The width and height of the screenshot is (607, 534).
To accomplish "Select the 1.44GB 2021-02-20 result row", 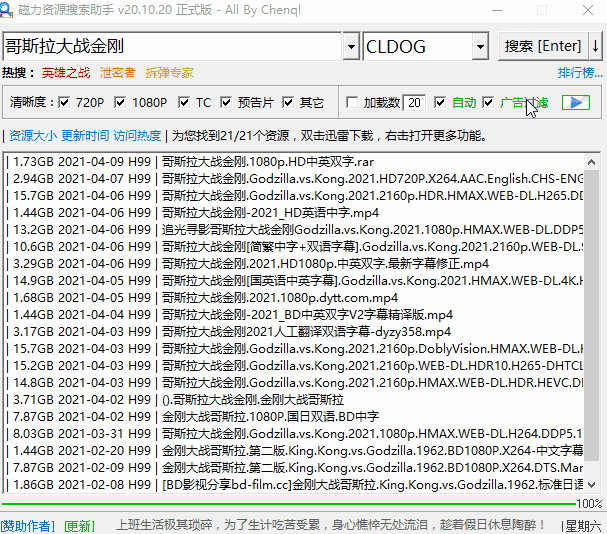I will point(295,451).
